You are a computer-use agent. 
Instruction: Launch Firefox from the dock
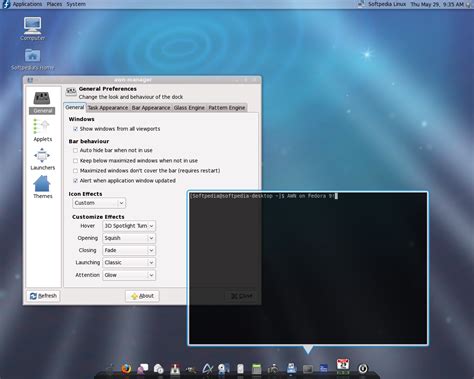coord(126,369)
